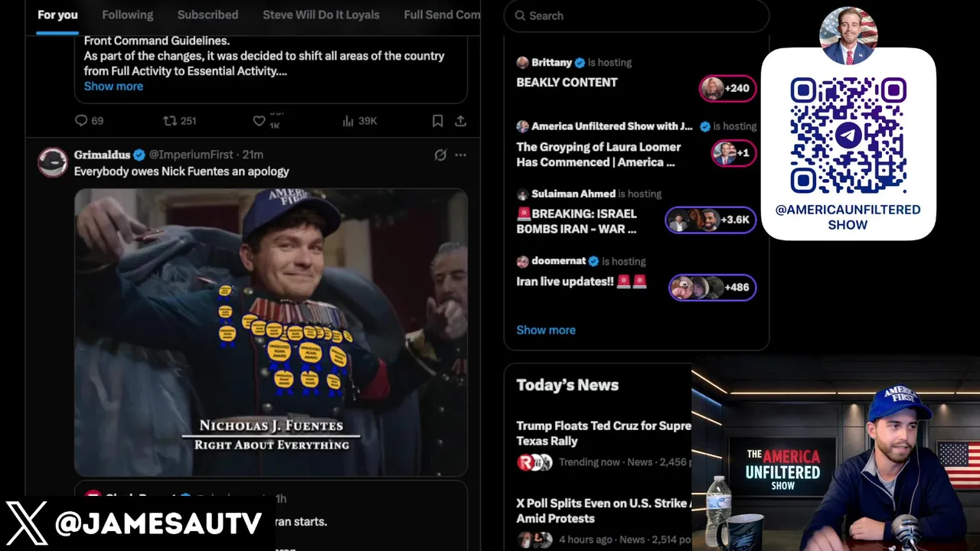Switch to the Following tab

128,15
